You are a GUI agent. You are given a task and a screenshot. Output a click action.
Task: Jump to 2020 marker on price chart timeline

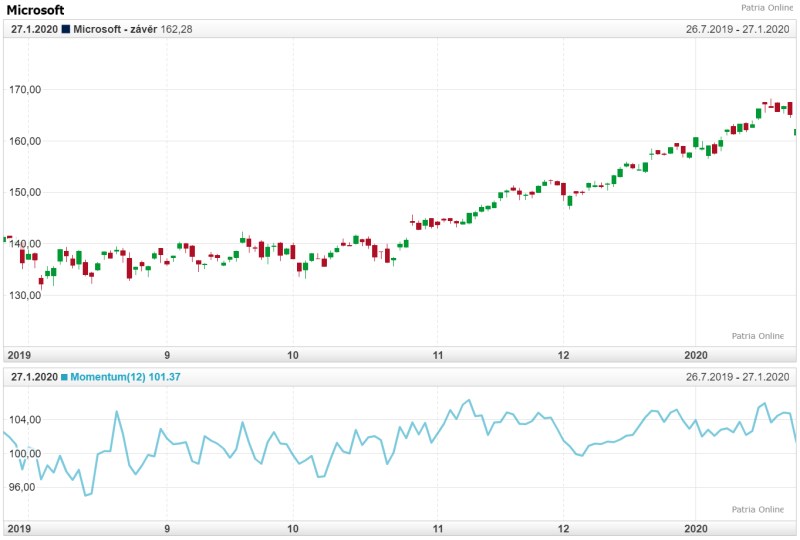[695, 355]
